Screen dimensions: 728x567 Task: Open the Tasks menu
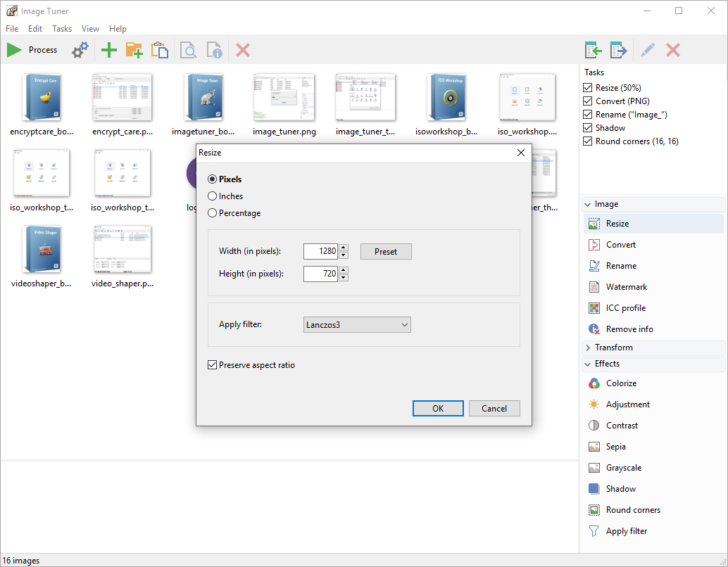[62, 29]
